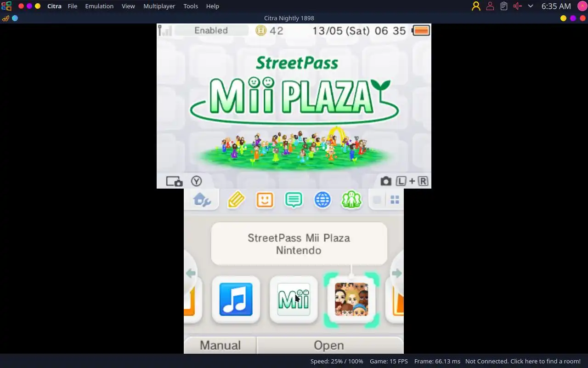Screen dimensions: 588x368
Task: Select StreetPass Mii Plaza faces icon
Action: [x=351, y=299]
